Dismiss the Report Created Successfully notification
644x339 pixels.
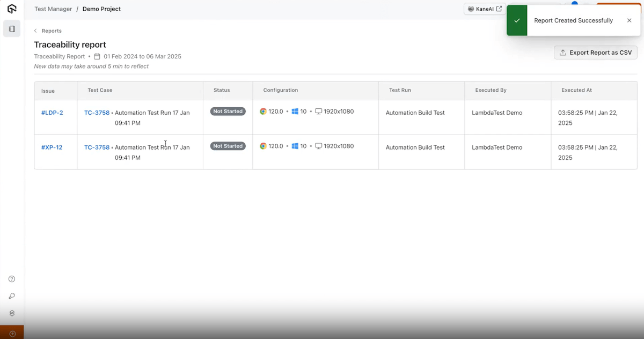pos(629,20)
